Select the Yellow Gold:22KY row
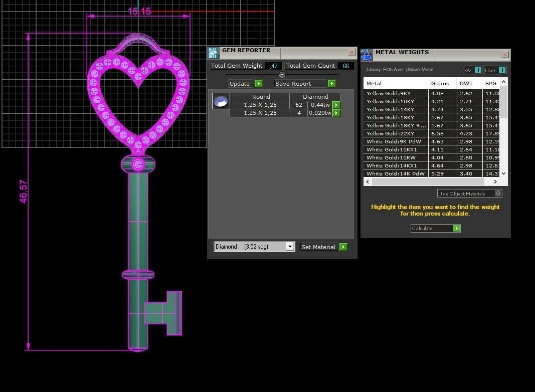The image size is (535, 392). pos(432,133)
